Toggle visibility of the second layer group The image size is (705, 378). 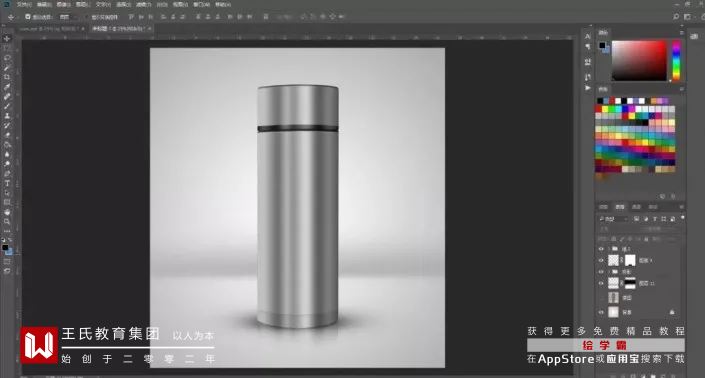coord(601,271)
